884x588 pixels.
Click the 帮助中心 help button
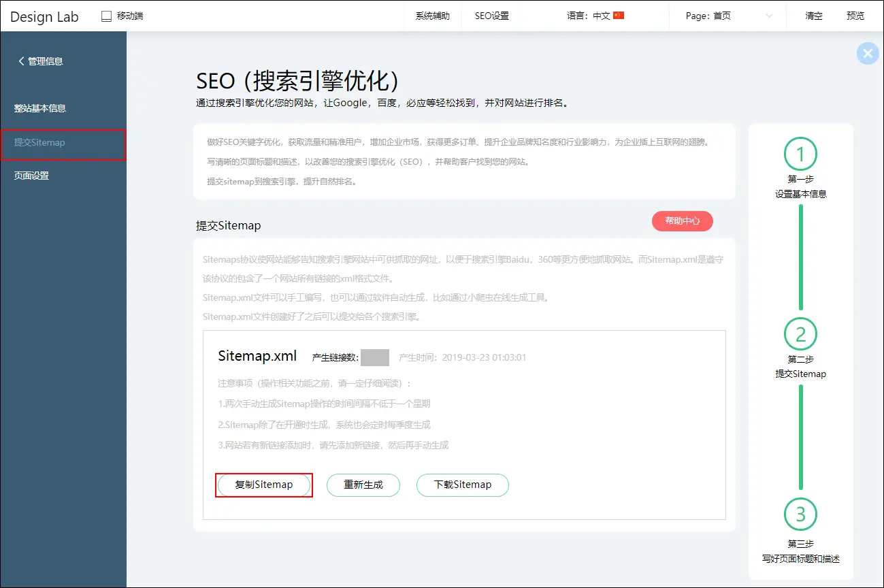tap(682, 221)
